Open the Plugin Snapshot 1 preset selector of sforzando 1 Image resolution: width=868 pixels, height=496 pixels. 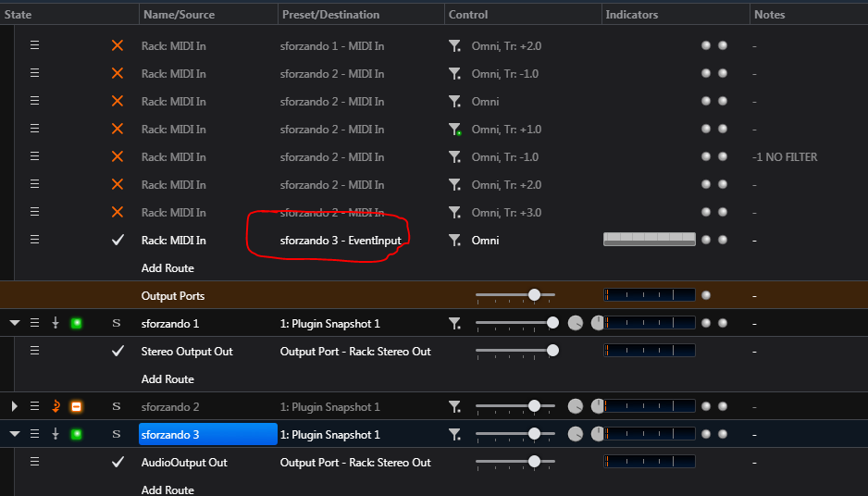coord(330,324)
